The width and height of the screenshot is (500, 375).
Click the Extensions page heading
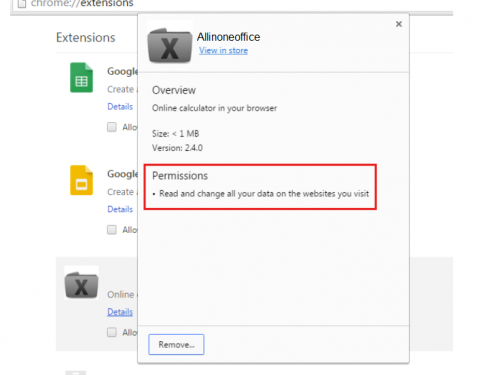point(86,38)
